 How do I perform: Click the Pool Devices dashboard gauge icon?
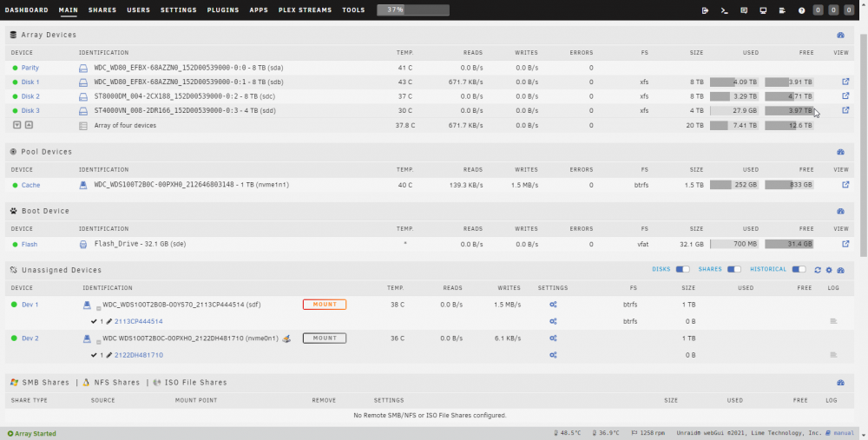(x=840, y=152)
